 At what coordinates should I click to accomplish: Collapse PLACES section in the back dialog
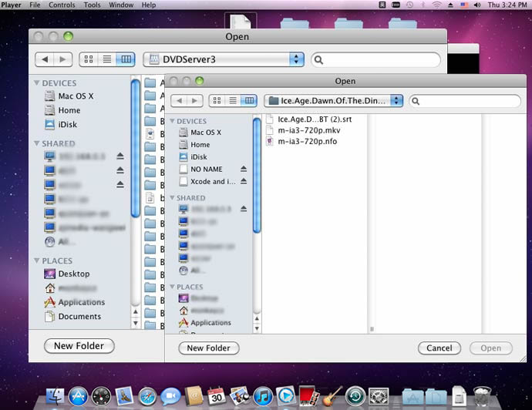click(37, 260)
